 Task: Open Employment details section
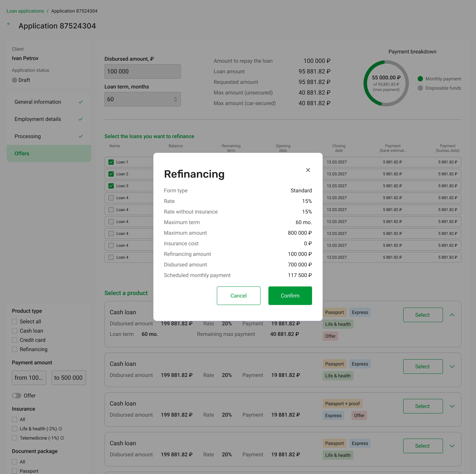click(49, 119)
